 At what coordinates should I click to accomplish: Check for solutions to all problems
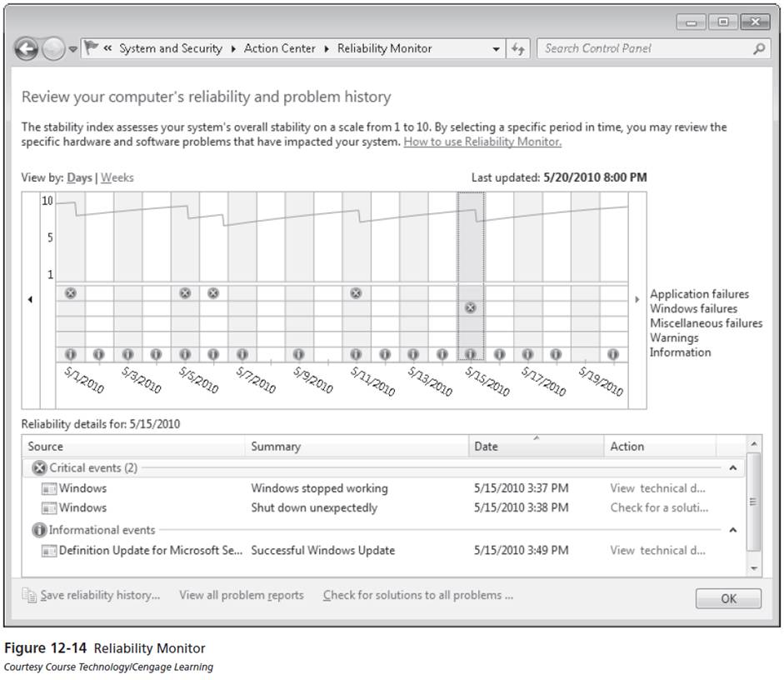point(418,595)
